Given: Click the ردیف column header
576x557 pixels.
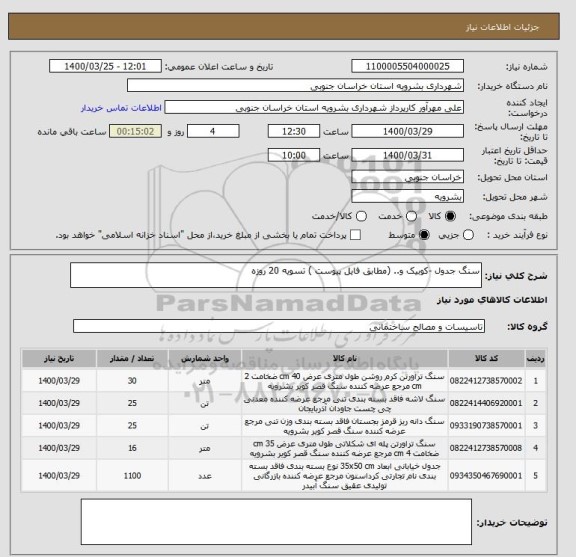Looking at the screenshot, I should coord(536,358).
